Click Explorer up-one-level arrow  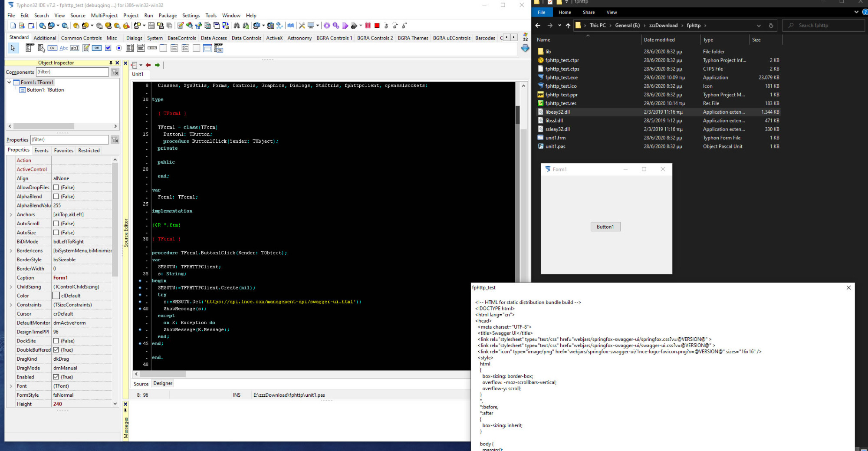coord(568,26)
